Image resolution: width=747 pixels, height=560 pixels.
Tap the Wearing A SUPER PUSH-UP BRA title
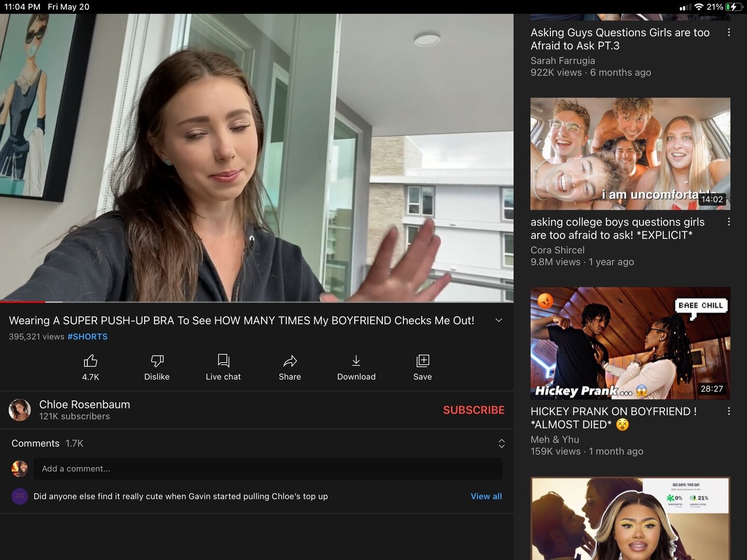coord(242,320)
